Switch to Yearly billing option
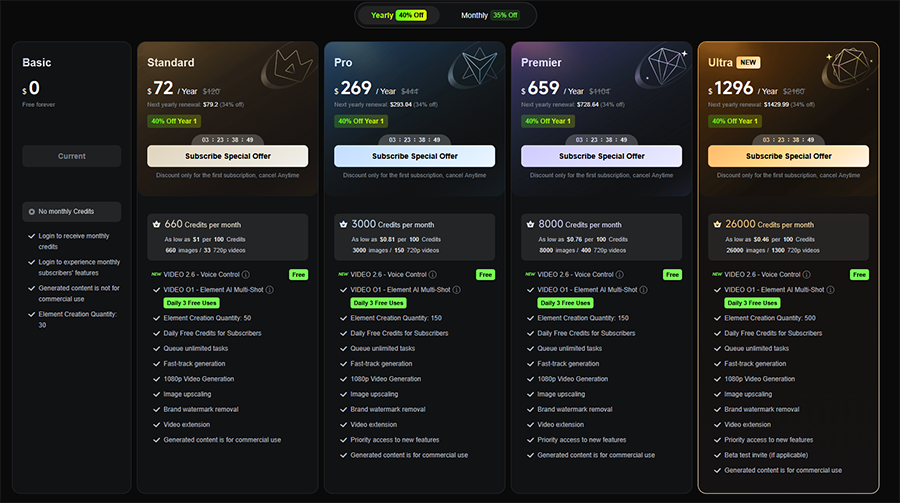900x503 pixels. (398, 16)
